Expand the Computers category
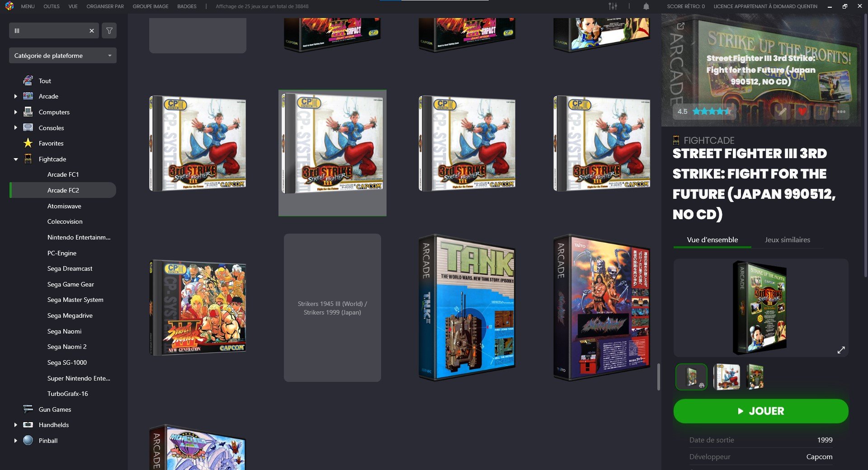 click(15, 112)
